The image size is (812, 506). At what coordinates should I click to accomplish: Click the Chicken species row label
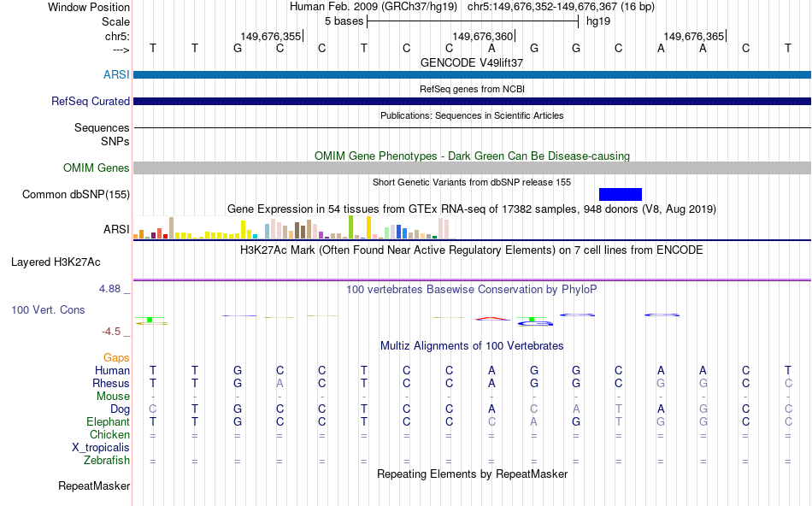coord(109,434)
